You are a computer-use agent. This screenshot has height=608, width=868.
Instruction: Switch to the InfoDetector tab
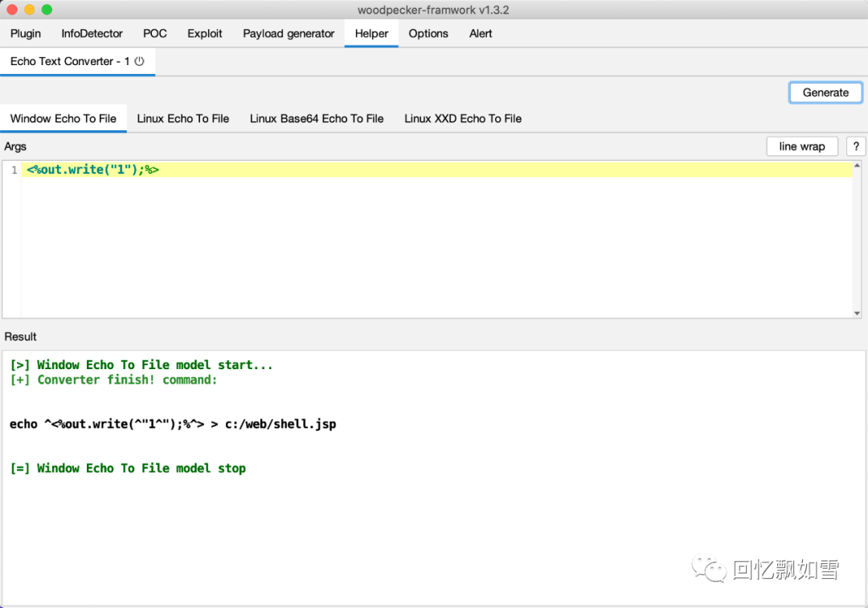[x=92, y=34]
